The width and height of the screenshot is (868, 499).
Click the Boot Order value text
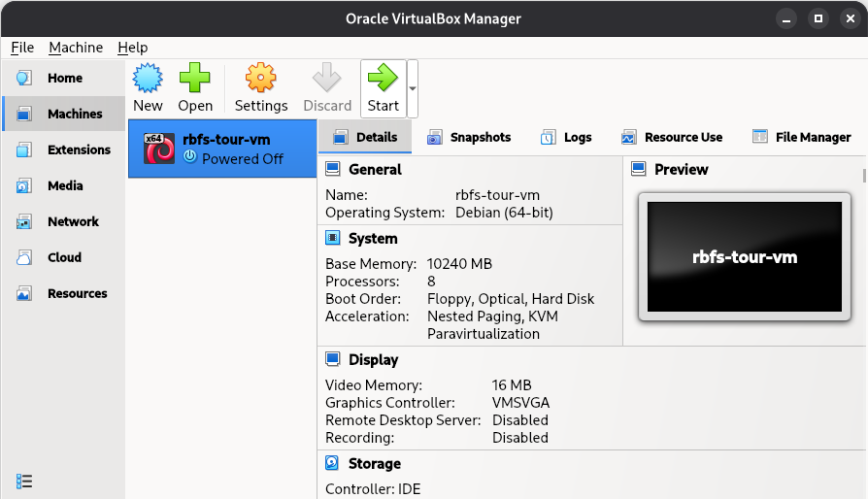coord(511,299)
